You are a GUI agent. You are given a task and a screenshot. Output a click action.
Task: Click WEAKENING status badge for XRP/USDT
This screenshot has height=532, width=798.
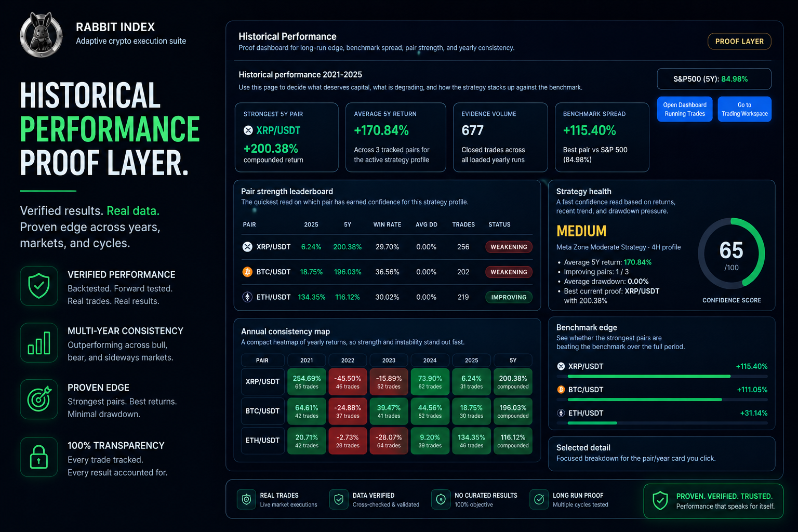509,247
